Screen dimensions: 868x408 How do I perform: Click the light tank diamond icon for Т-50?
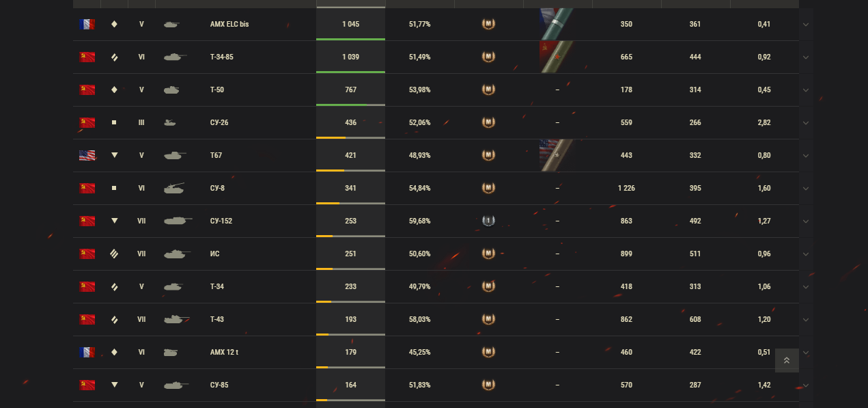114,90
